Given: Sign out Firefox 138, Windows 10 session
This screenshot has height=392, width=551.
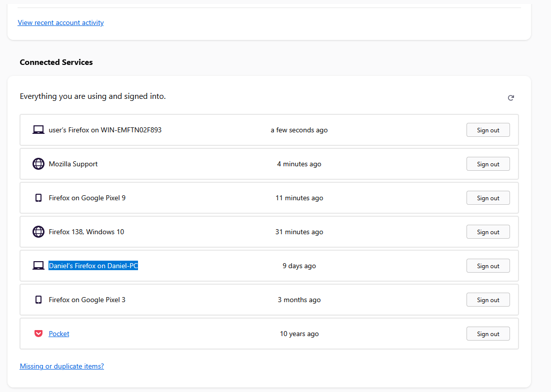Looking at the screenshot, I should (x=488, y=232).
